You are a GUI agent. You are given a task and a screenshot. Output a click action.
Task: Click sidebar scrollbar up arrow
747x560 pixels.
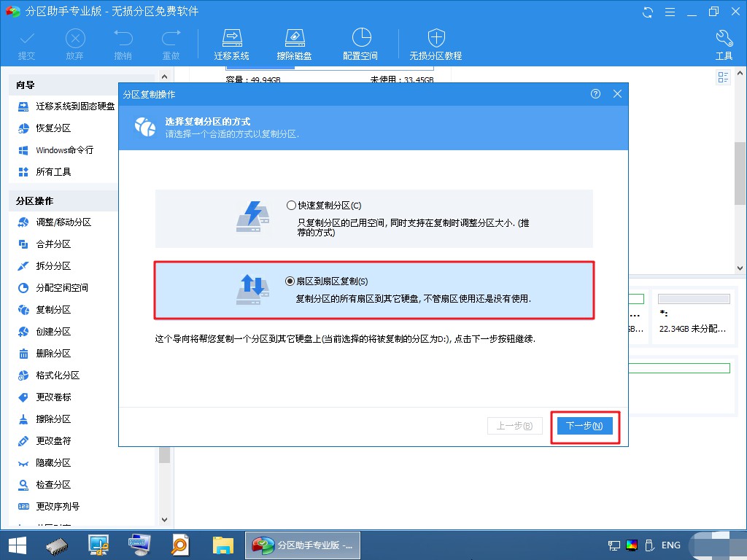(164, 76)
